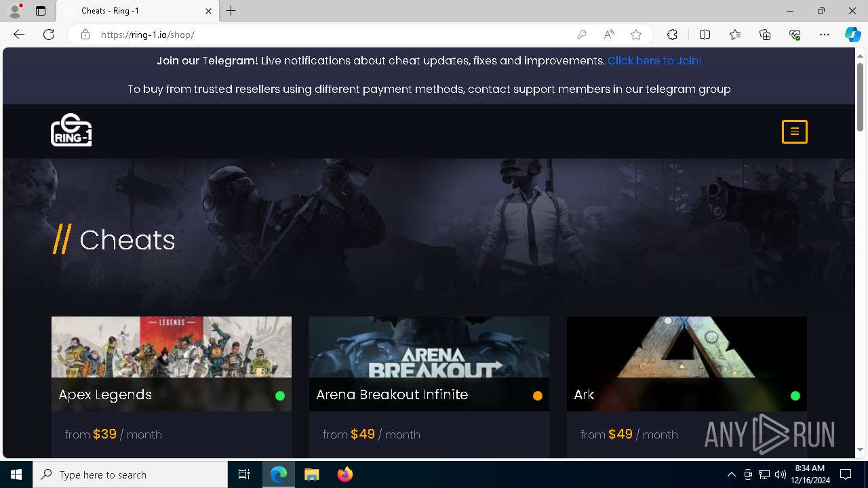
Task: Follow the Click here to Join link
Action: pyautogui.click(x=654, y=60)
